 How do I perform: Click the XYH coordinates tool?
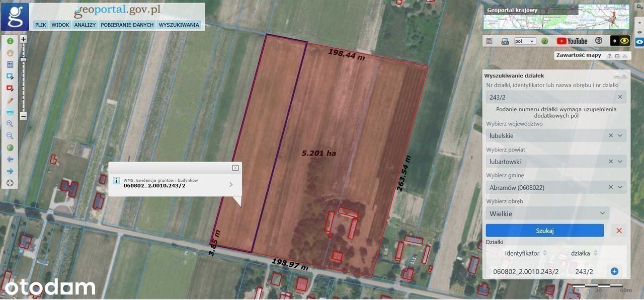tap(10, 112)
